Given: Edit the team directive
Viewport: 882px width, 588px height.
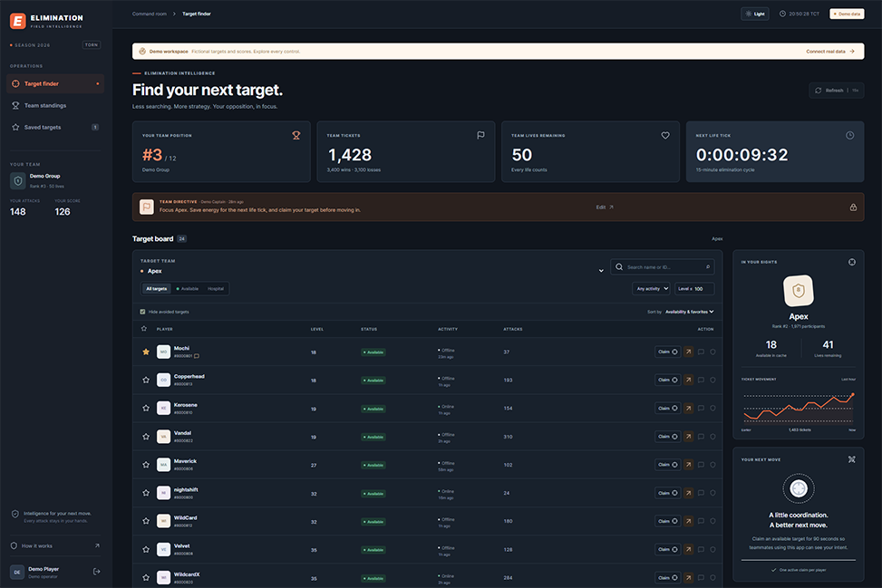Looking at the screenshot, I should coord(605,207).
